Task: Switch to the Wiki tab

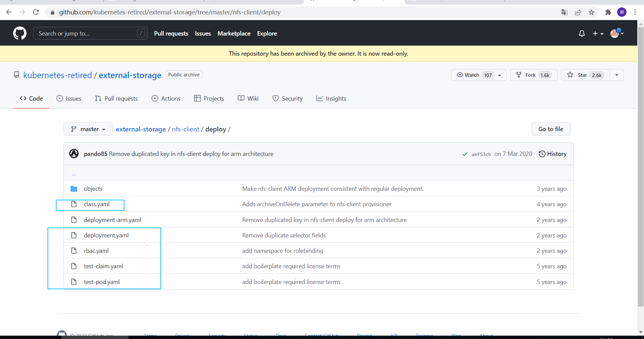Action: pos(248,99)
